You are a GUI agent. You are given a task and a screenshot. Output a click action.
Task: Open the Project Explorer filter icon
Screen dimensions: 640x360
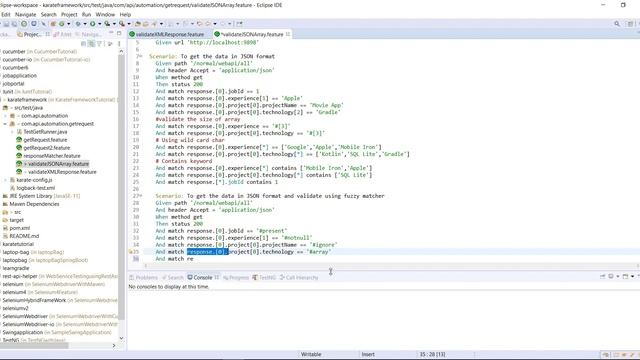click(99, 43)
